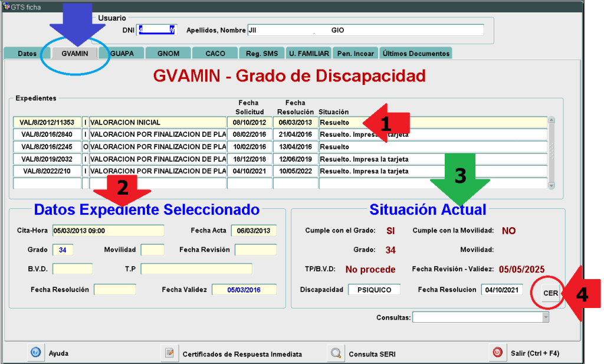Switch to the Datos tab
The image size is (604, 364).
(27, 53)
